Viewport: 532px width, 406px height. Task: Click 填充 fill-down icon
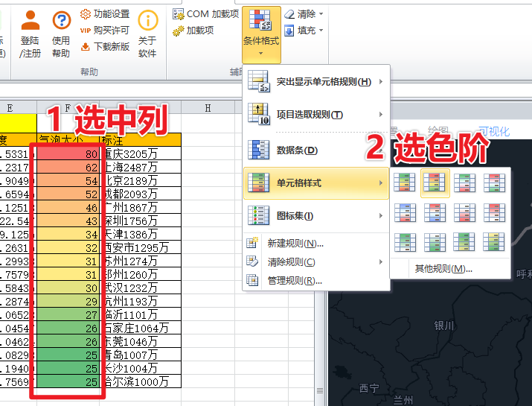[x=289, y=31]
